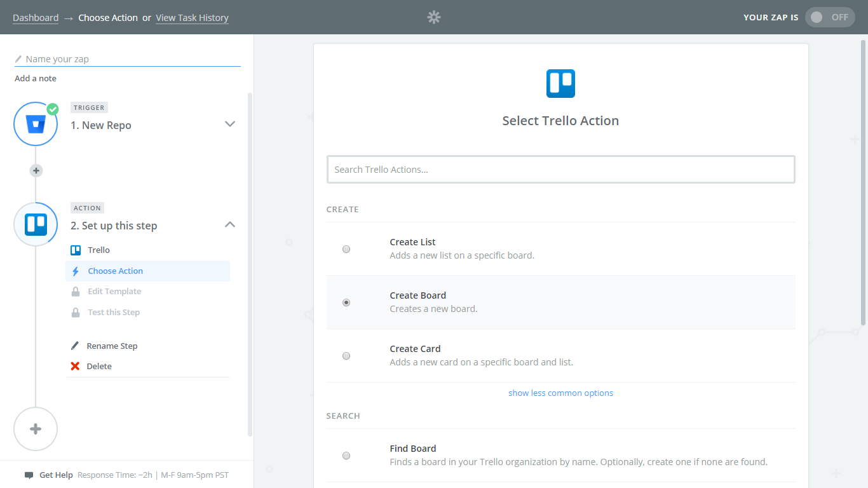Image resolution: width=868 pixels, height=488 pixels.
Task: Click the lock icon beside Edit Template
Action: [76, 292]
